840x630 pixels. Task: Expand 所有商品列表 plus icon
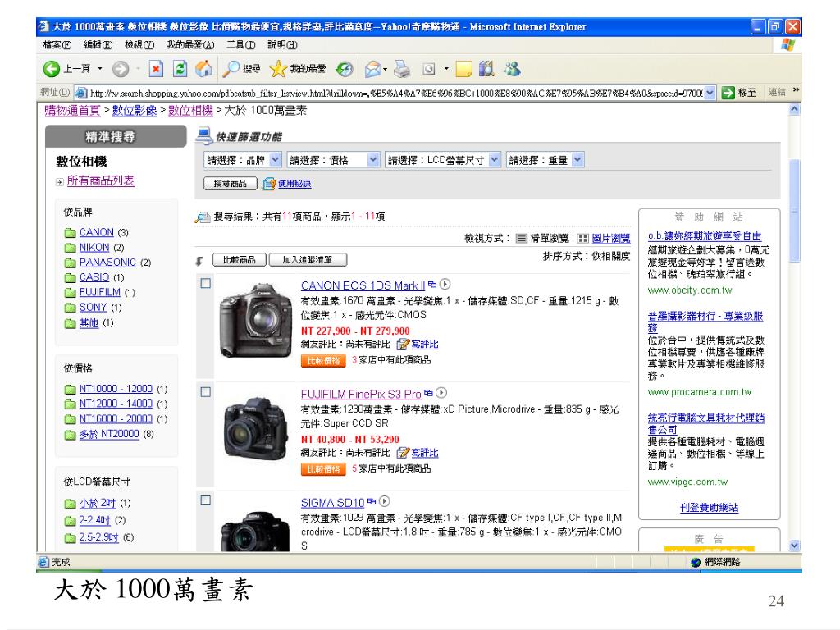point(59,181)
